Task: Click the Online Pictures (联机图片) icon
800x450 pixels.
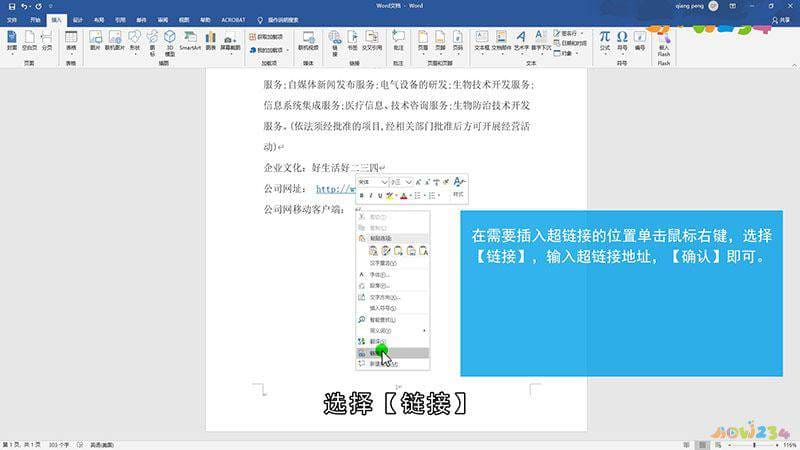Action: (x=114, y=40)
